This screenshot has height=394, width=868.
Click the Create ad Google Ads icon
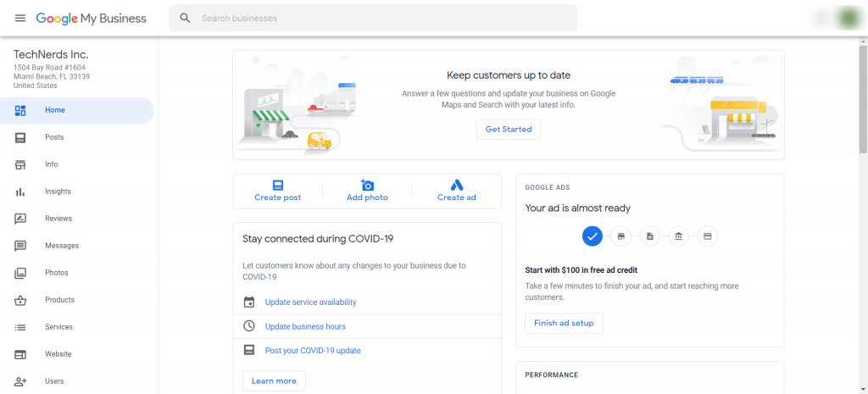click(x=457, y=185)
